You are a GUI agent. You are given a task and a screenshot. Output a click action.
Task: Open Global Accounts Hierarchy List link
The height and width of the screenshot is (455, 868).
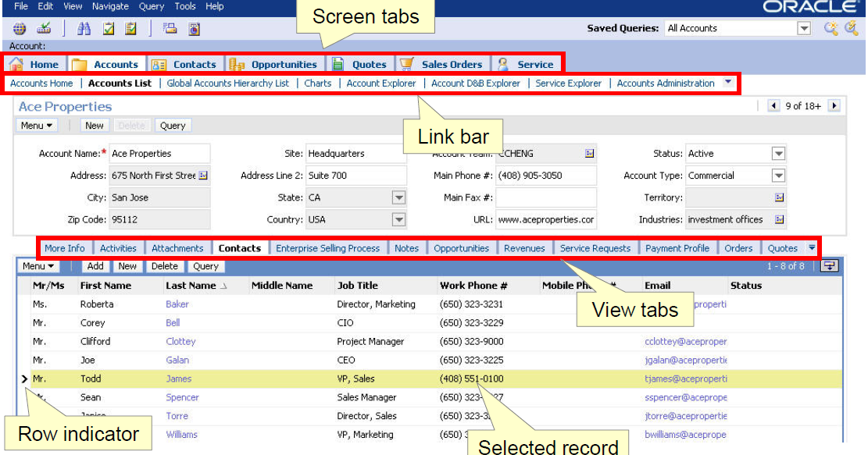(x=228, y=83)
